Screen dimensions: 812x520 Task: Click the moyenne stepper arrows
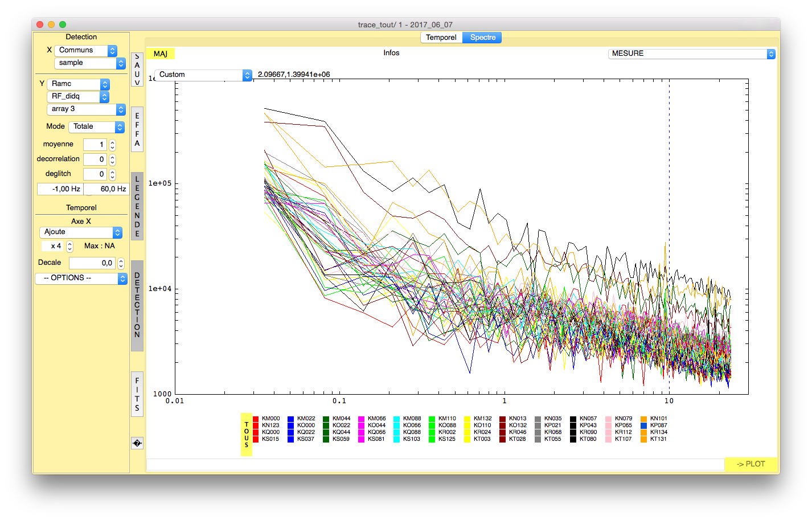click(112, 145)
